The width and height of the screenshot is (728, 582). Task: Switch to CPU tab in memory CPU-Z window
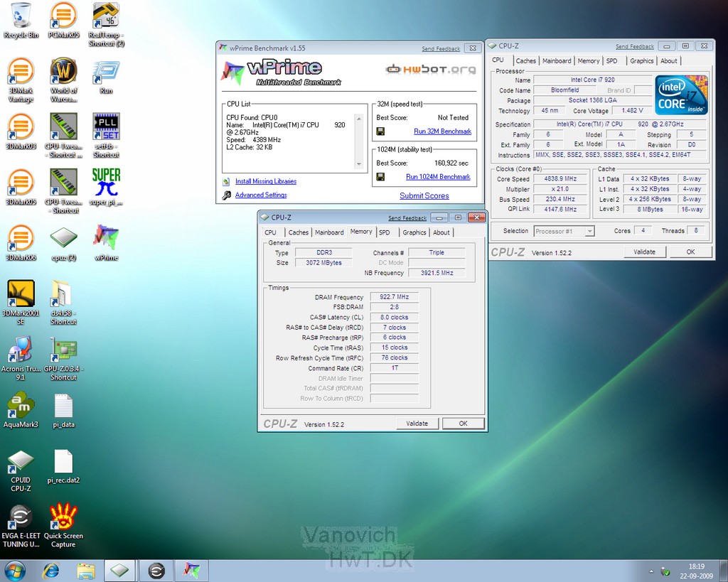pos(270,232)
